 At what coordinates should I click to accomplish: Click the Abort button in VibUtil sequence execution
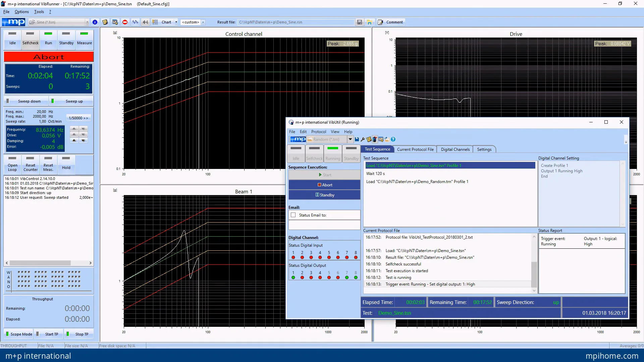coord(324,185)
